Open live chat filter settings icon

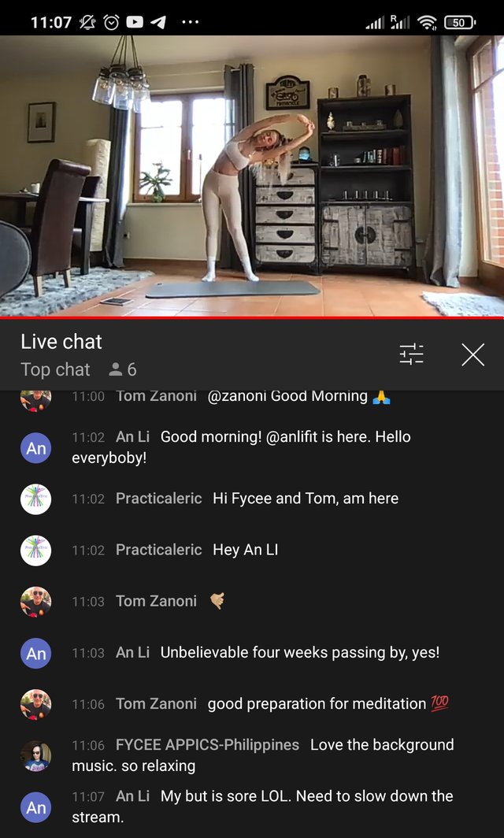[x=411, y=354]
